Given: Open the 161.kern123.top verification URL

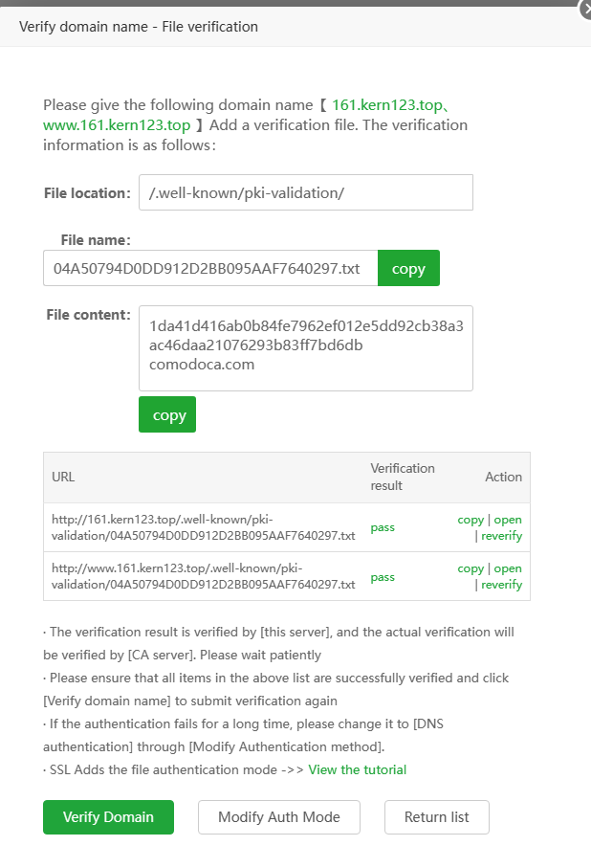Looking at the screenshot, I should (x=508, y=520).
